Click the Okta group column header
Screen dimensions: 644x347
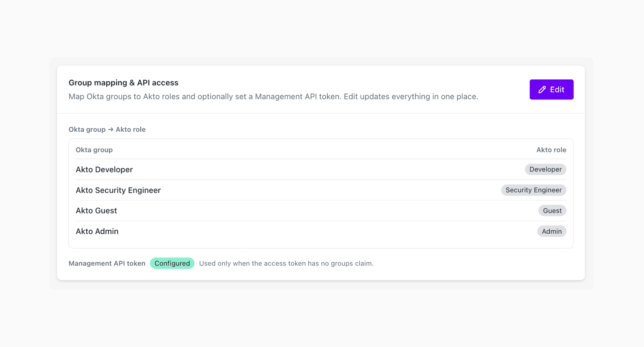tap(94, 150)
